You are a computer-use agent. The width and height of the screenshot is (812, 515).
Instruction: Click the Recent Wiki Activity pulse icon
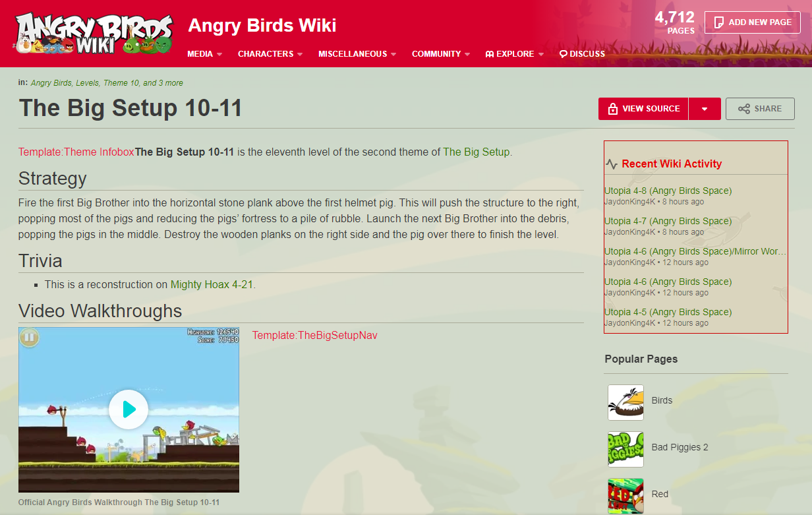(x=612, y=164)
